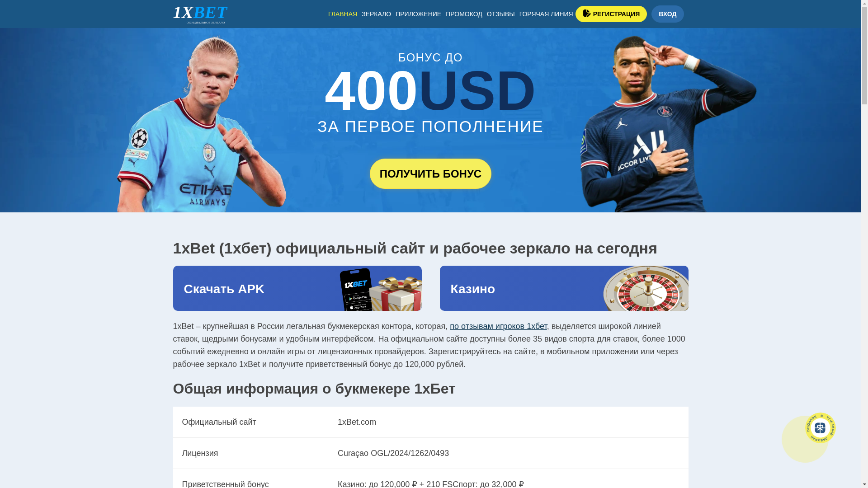Open the ОТЗЫВЫ menu item
This screenshot has width=868, height=488.
click(x=501, y=14)
